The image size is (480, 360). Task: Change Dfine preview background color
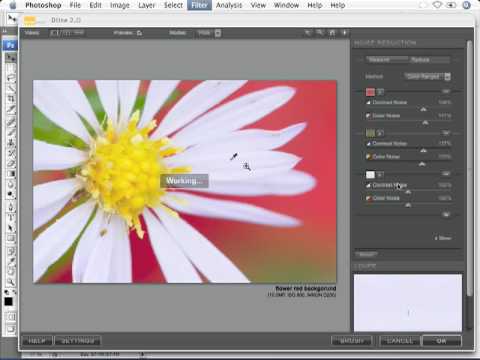pyautogui.click(x=345, y=33)
